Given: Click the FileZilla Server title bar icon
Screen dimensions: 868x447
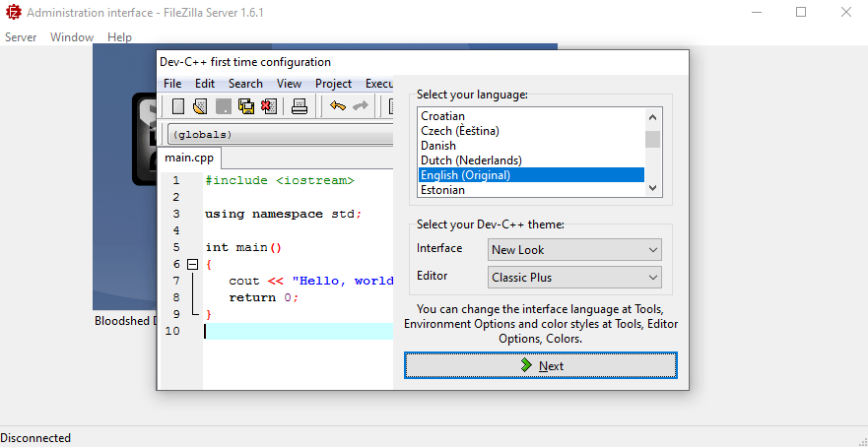Looking at the screenshot, I should (13, 12).
